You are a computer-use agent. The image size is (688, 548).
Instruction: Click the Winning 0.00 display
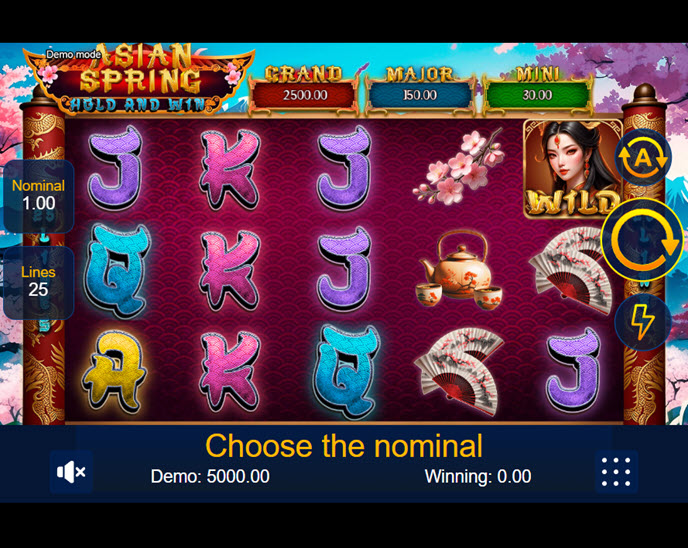click(x=478, y=476)
